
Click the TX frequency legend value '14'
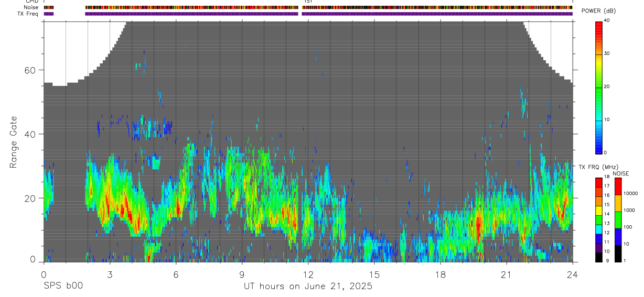tap(606, 214)
